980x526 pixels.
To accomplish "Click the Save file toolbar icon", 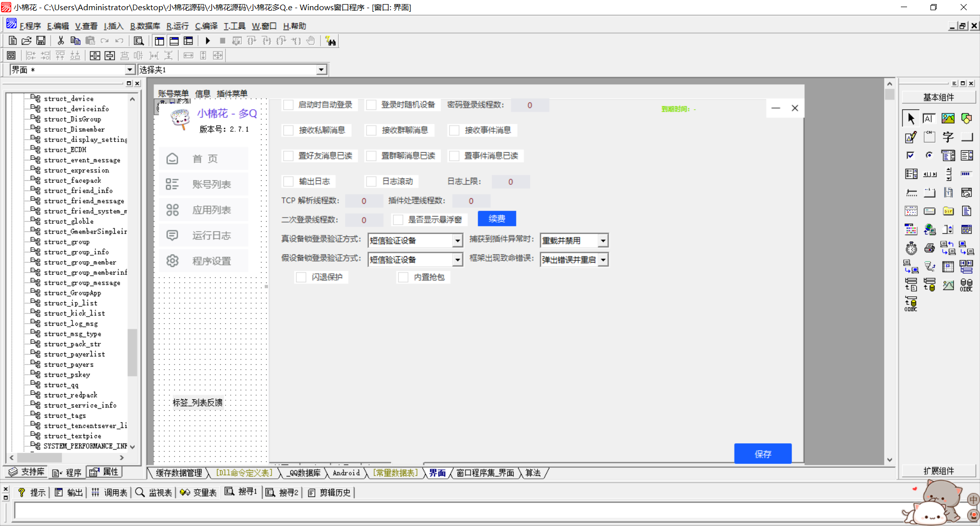I will (x=41, y=41).
